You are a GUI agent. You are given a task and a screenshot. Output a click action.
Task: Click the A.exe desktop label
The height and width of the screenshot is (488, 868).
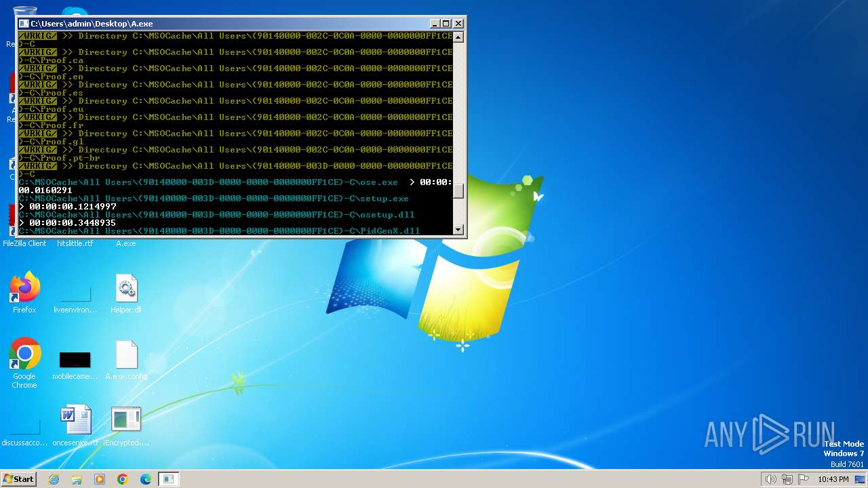pyautogui.click(x=126, y=243)
